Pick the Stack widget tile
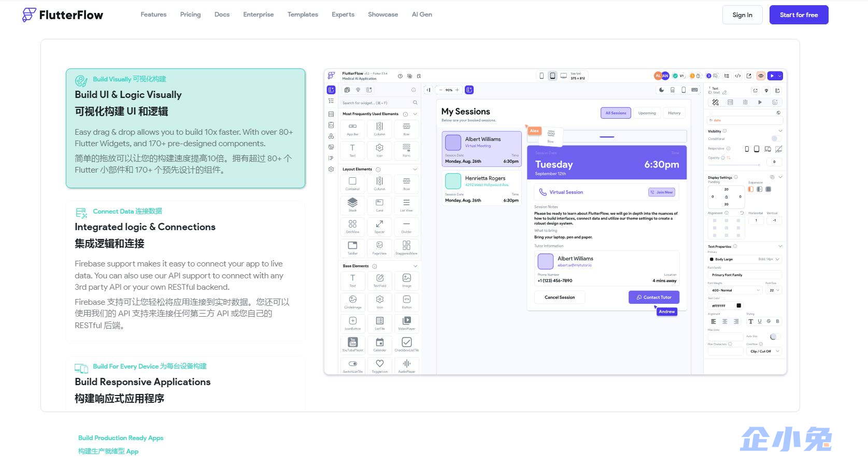Screen dimensions: 868x466 pos(352,205)
